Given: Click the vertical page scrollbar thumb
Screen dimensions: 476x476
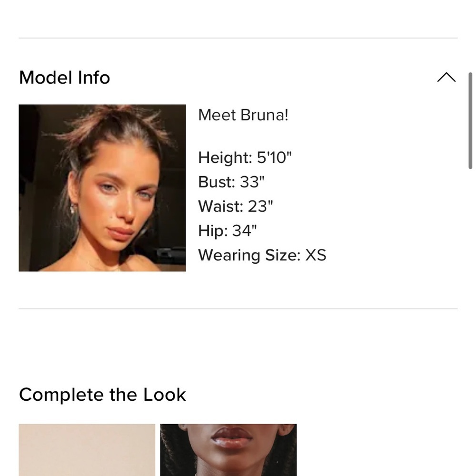Looking at the screenshot, I should (x=470, y=120).
